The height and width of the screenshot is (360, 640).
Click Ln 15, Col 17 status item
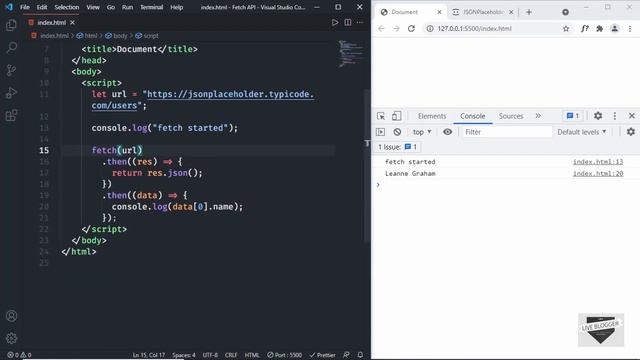pyautogui.click(x=149, y=355)
